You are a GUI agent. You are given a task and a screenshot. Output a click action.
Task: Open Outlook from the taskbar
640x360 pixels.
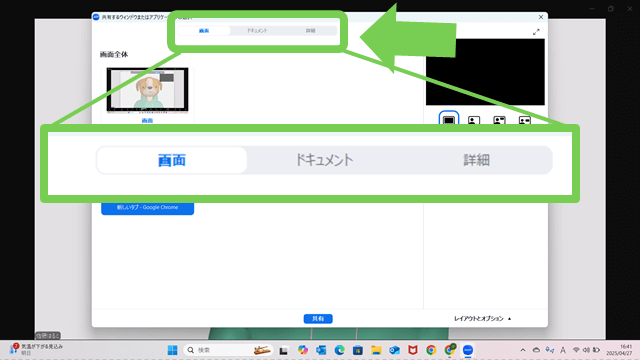coord(321,350)
